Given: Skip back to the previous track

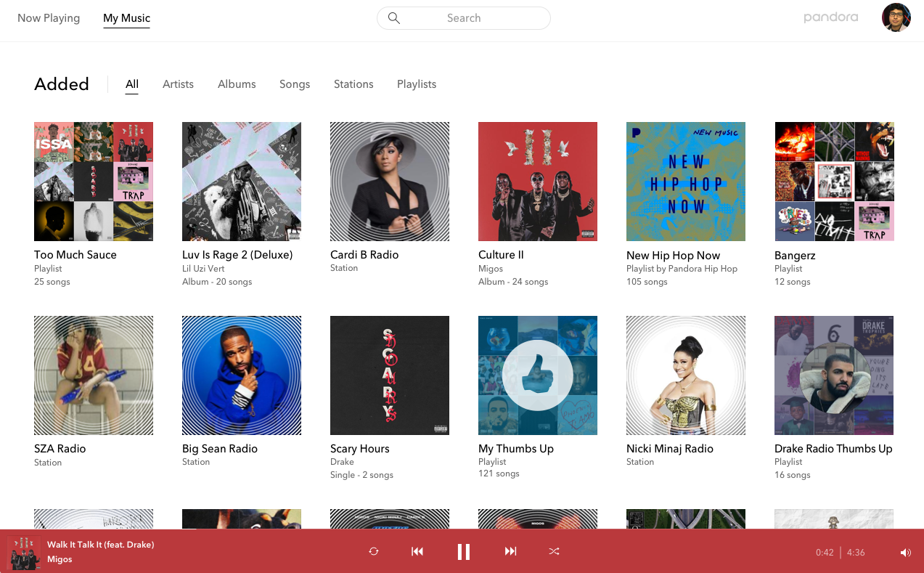Looking at the screenshot, I should coord(417,551).
